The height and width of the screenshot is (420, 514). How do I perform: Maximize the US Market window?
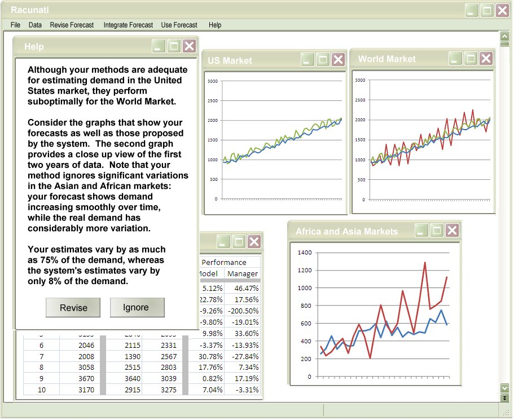[323, 60]
